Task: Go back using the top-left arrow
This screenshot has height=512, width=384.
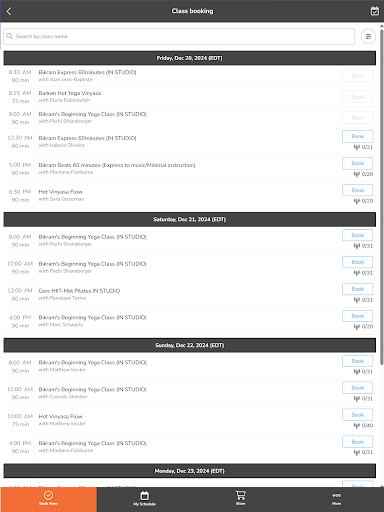Action: tap(9, 11)
